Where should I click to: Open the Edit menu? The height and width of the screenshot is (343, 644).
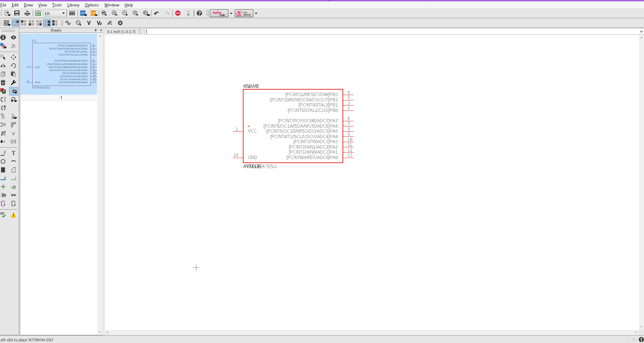15,5
